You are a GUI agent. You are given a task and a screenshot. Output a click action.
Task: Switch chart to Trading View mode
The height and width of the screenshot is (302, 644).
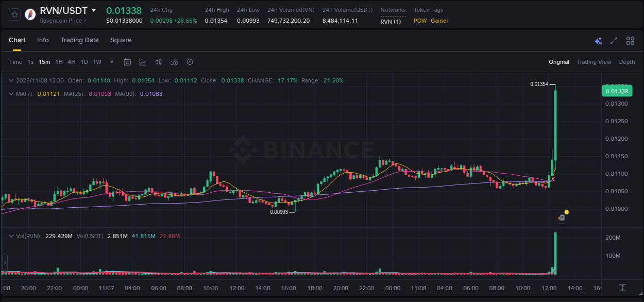point(594,62)
